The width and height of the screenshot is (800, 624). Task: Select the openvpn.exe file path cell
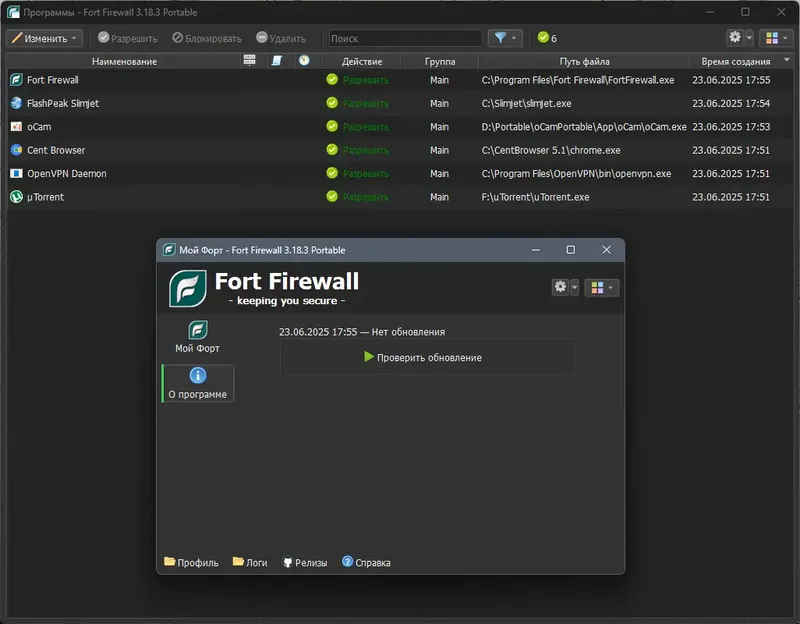(x=576, y=173)
